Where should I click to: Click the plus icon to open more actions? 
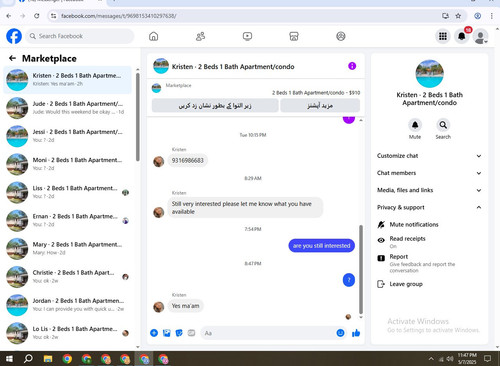pyautogui.click(x=154, y=333)
